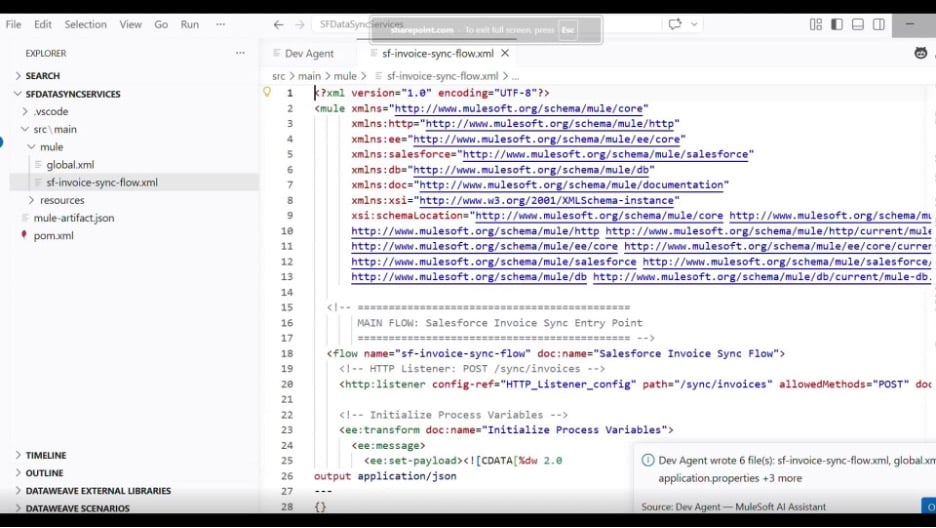Minimize the VS Code window
The image size is (936, 528).
pyautogui.click(x=910, y=24)
